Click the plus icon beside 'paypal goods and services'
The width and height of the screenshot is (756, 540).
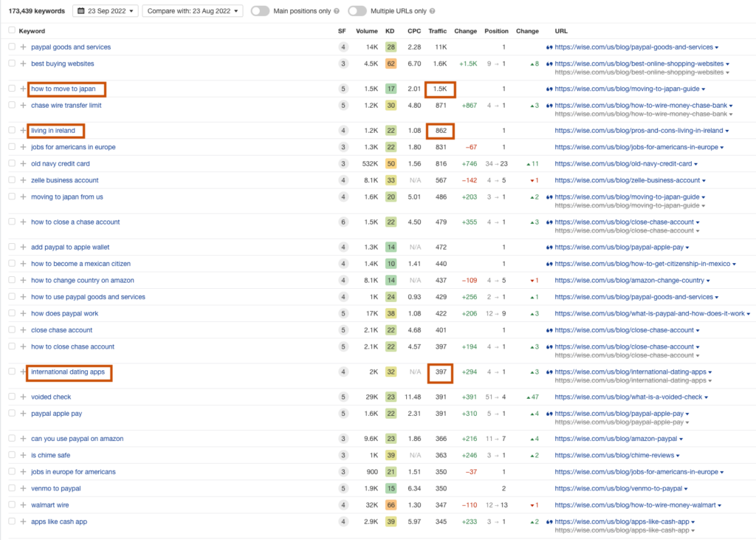[23, 47]
